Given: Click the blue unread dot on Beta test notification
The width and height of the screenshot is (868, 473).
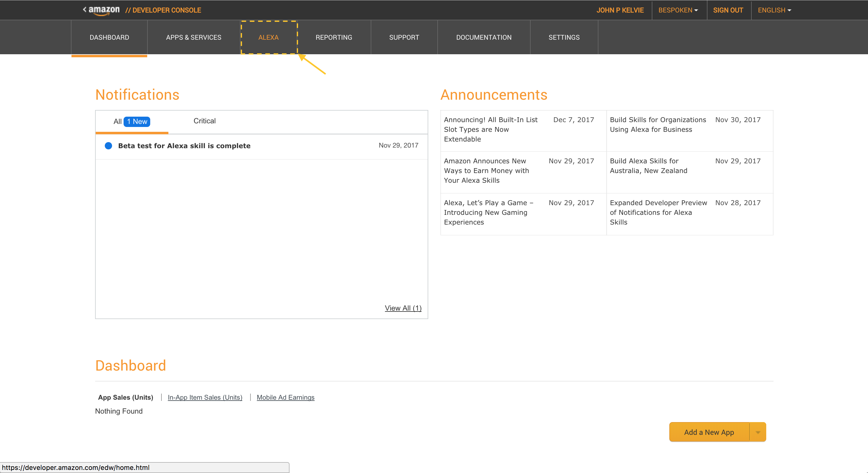Looking at the screenshot, I should (108, 146).
